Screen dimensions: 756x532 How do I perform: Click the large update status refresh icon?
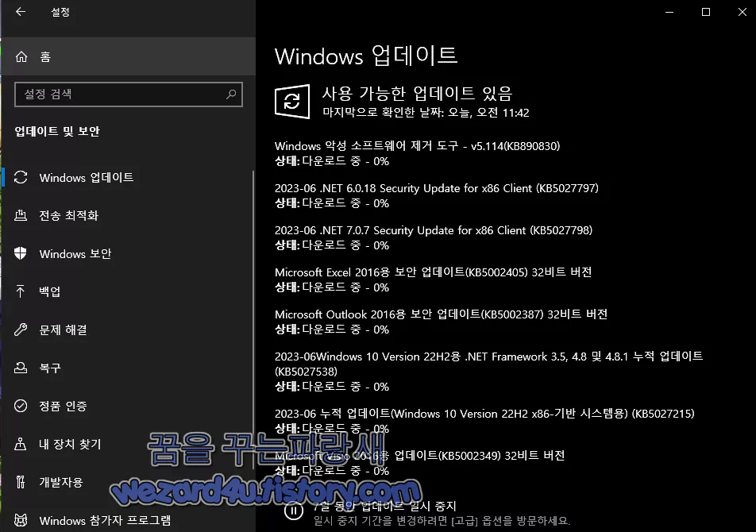(292, 101)
